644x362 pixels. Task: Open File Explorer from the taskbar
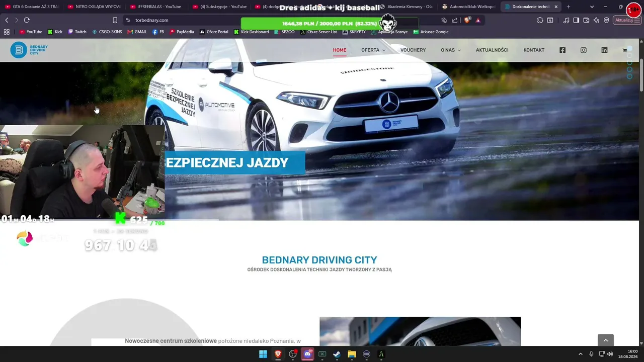pos(352,354)
